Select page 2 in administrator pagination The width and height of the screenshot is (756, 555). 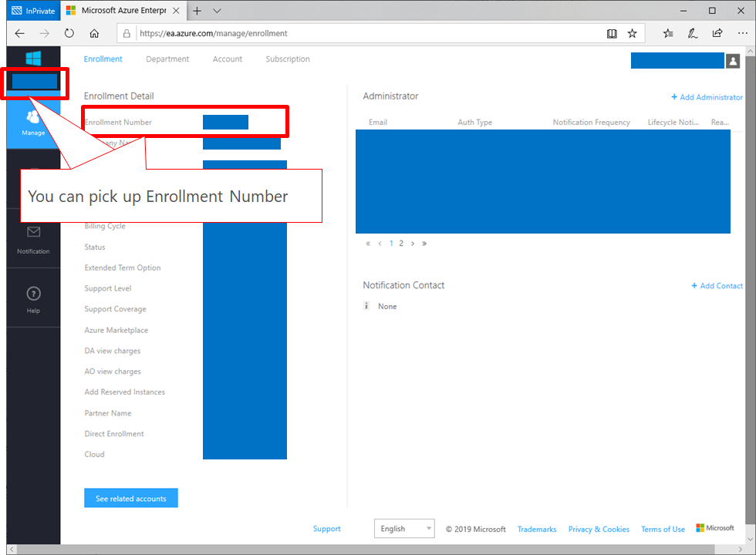[401, 244]
